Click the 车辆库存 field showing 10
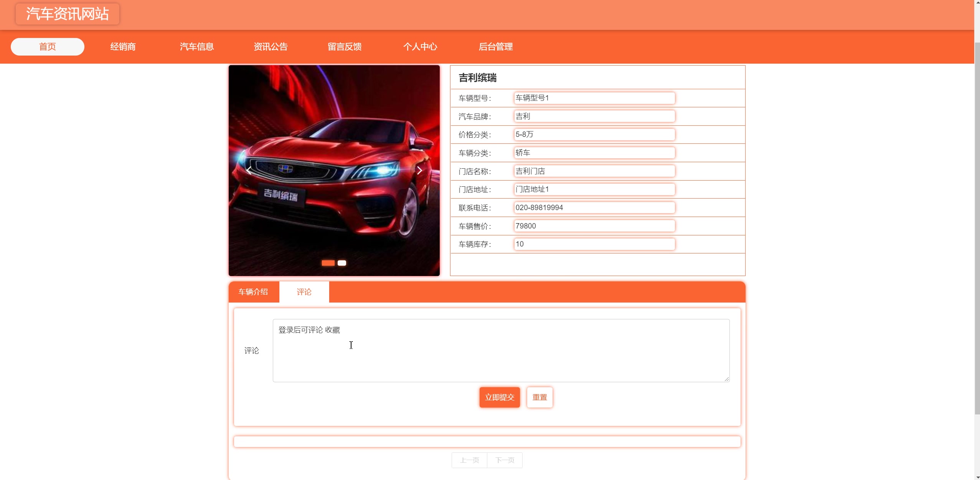 point(594,244)
